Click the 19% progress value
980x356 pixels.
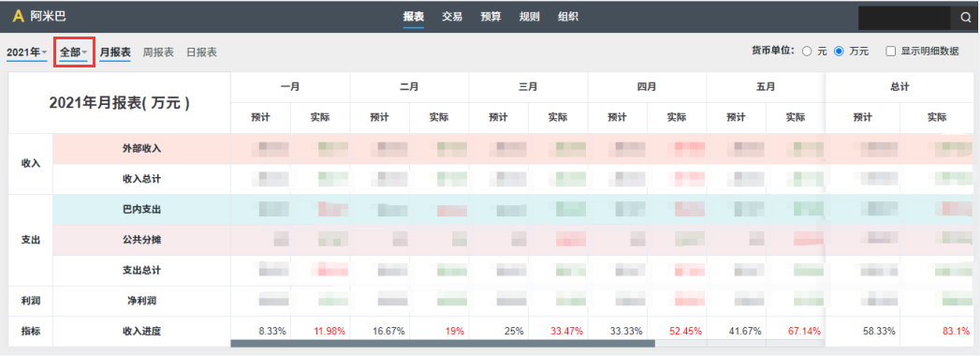coord(454,331)
